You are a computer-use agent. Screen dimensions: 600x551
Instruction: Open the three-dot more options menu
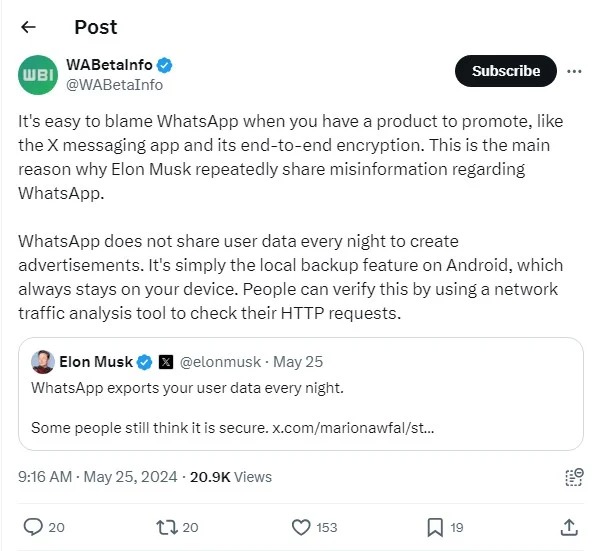[x=574, y=71]
